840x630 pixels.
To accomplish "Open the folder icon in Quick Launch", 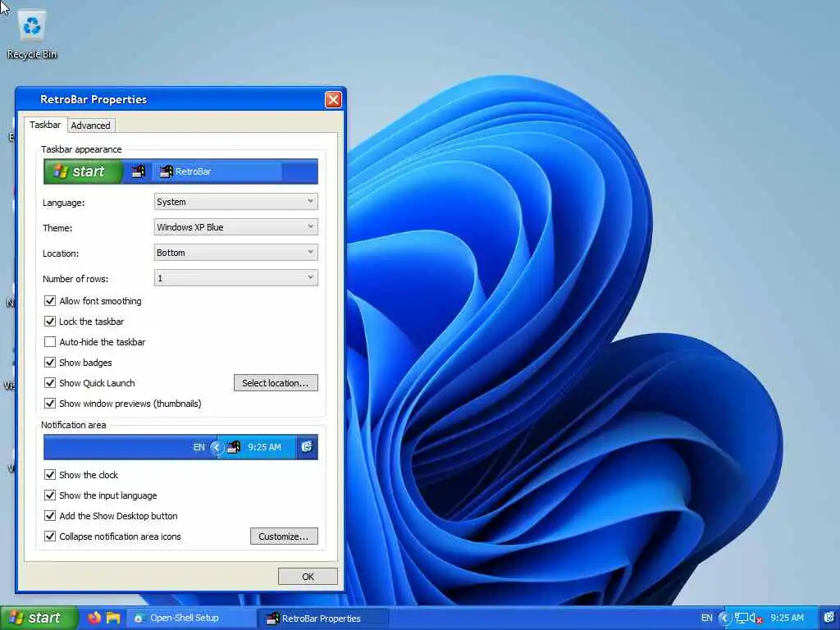I will point(112,618).
